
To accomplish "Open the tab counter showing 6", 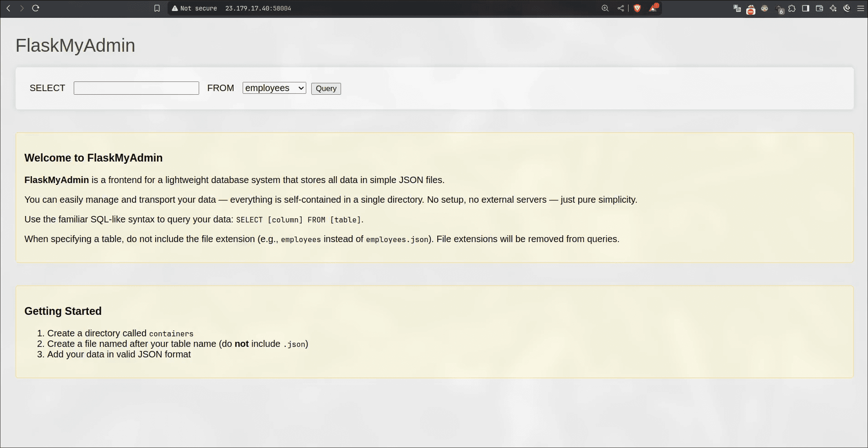I will pos(779,9).
